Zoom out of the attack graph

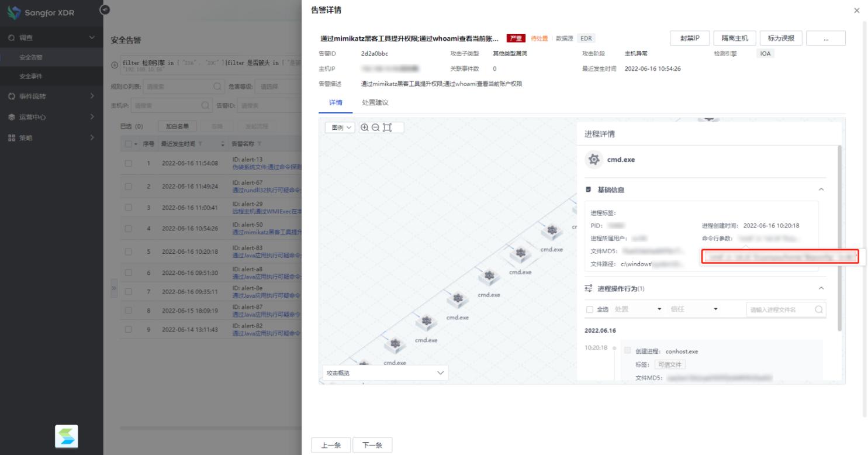(x=375, y=128)
